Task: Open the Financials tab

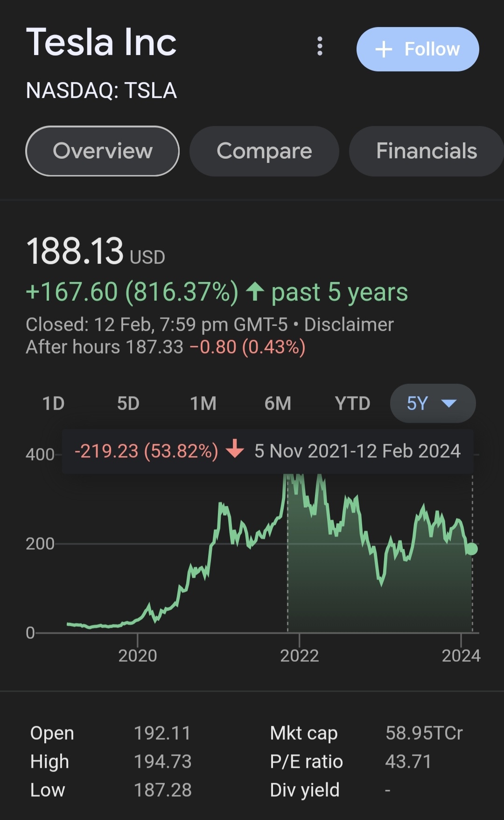Action: (426, 151)
